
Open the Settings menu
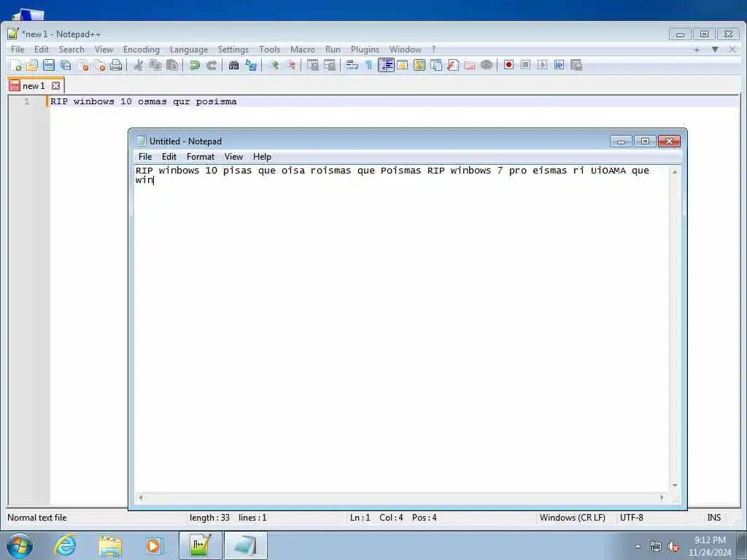click(x=233, y=50)
